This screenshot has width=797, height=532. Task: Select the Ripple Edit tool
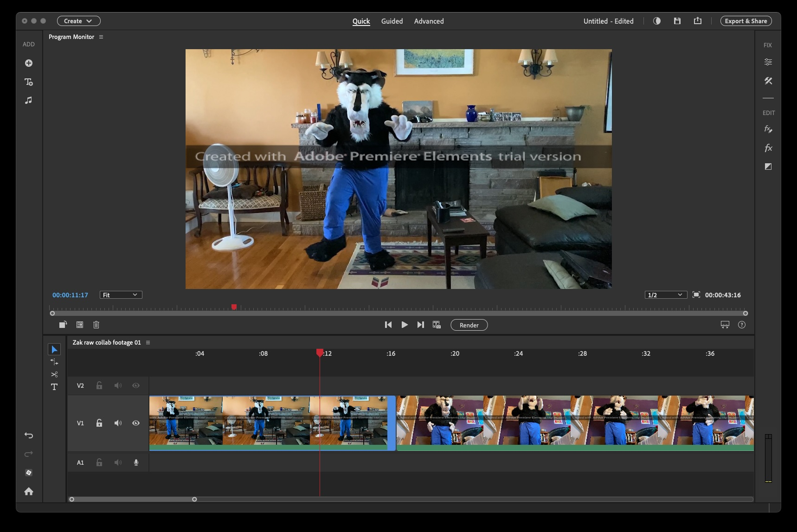(x=54, y=362)
